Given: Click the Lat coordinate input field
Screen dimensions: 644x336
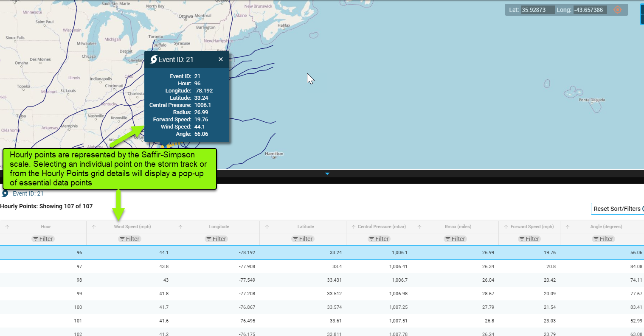Looking at the screenshot, I should click(537, 10).
